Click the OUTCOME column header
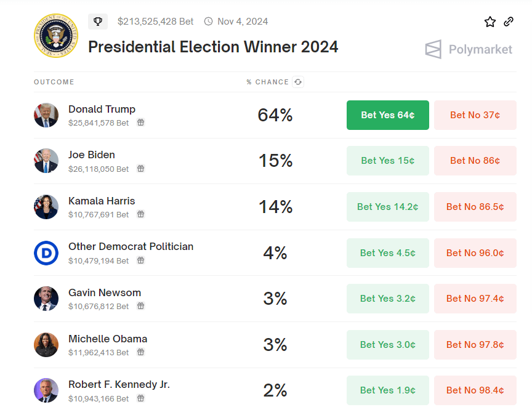 pyautogui.click(x=54, y=81)
